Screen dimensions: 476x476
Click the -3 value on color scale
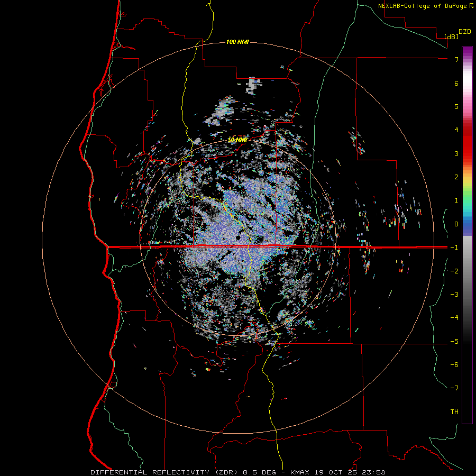click(x=454, y=294)
